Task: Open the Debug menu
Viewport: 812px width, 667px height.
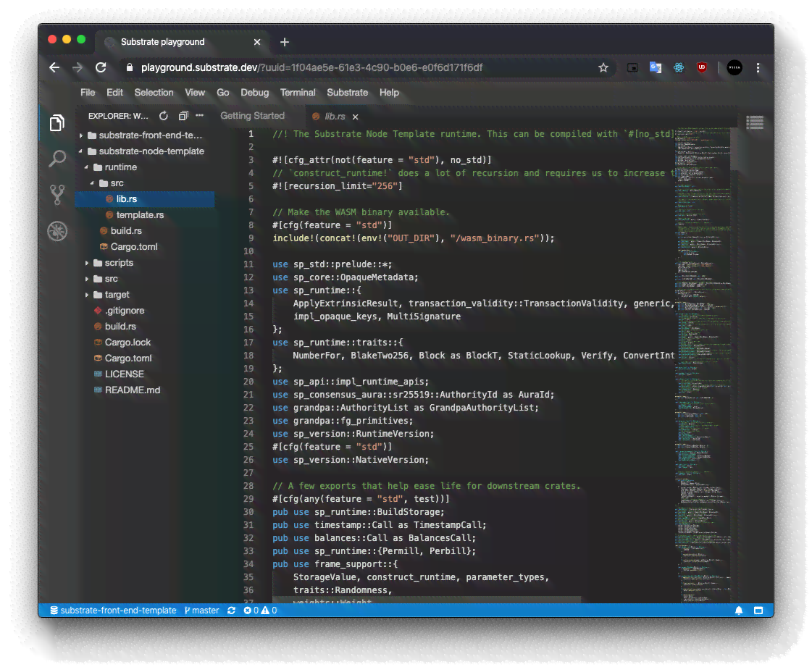Action: [x=254, y=93]
